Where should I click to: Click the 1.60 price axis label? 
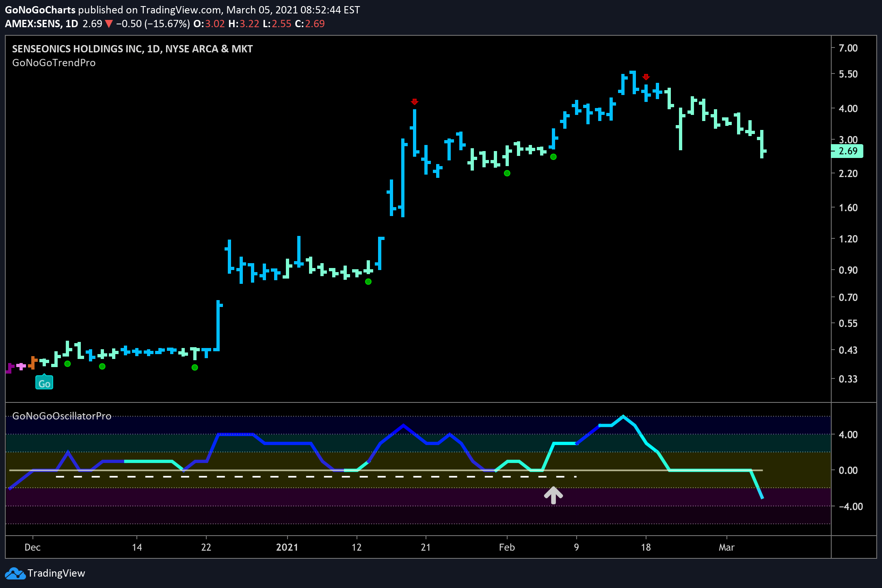(848, 208)
